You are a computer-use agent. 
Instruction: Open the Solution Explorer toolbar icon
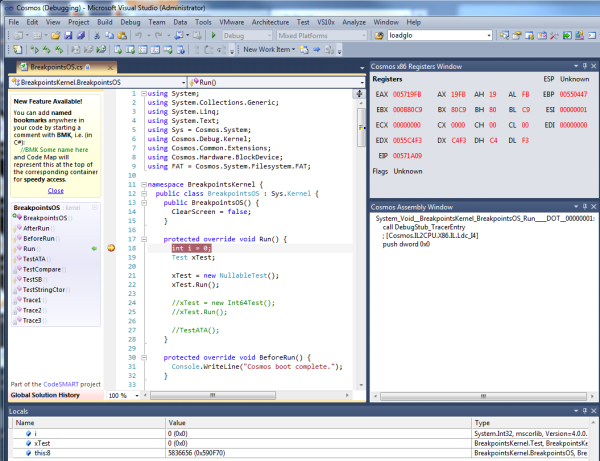coord(504,36)
